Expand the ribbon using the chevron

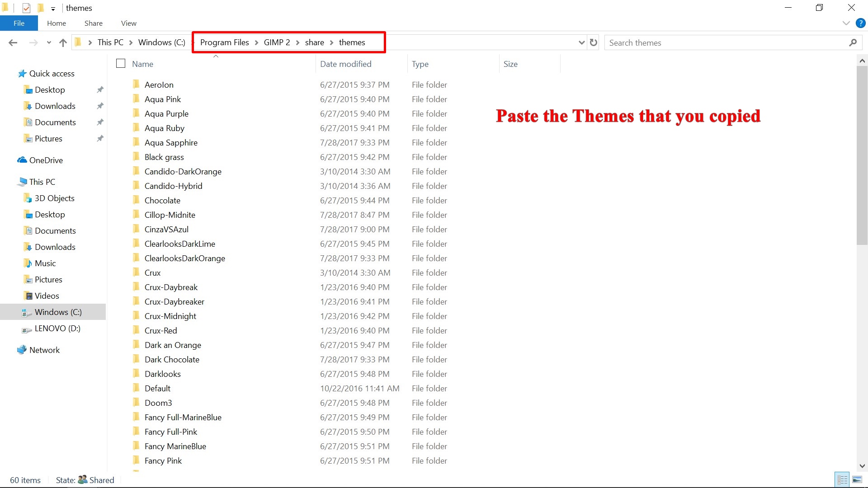coord(846,23)
